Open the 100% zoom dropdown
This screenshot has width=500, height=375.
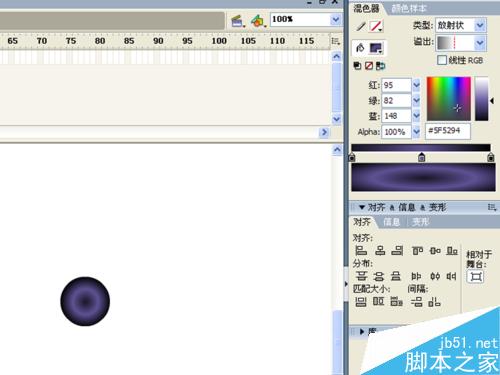(x=335, y=20)
